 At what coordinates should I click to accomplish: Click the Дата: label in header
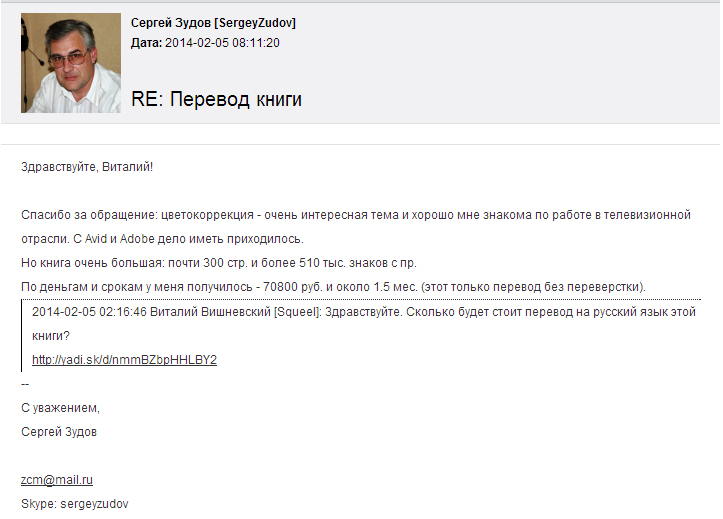[147, 43]
